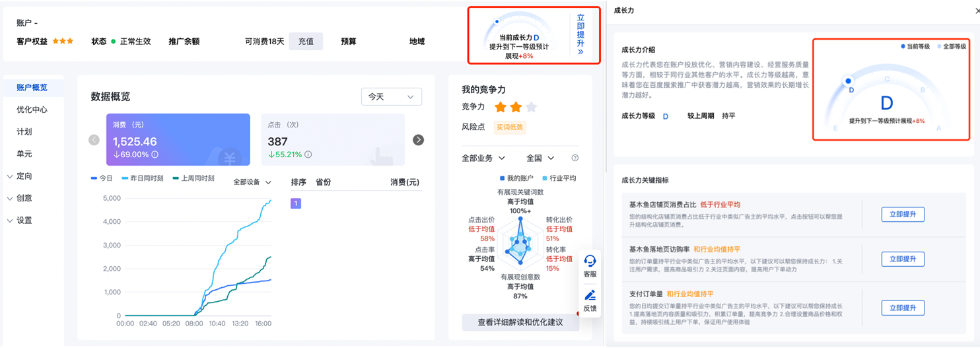
Task: Click the rank 1 badge in province table
Action: (x=296, y=203)
